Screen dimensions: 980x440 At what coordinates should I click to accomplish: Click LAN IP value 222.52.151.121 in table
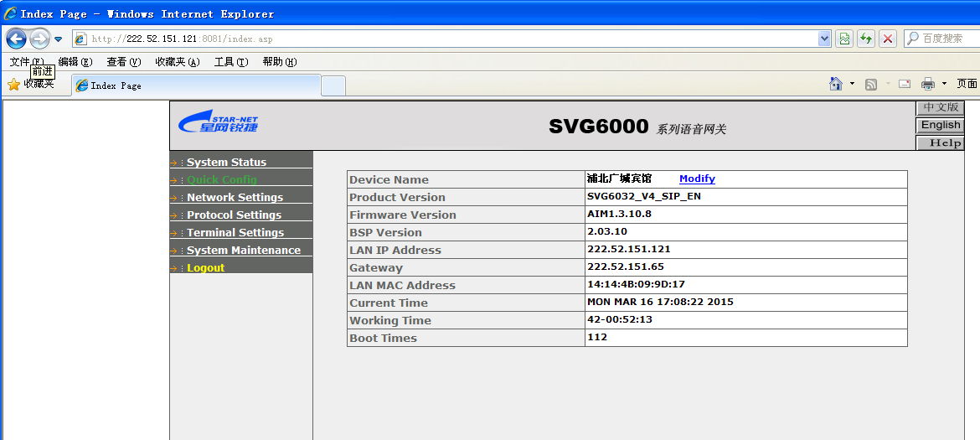click(629, 249)
